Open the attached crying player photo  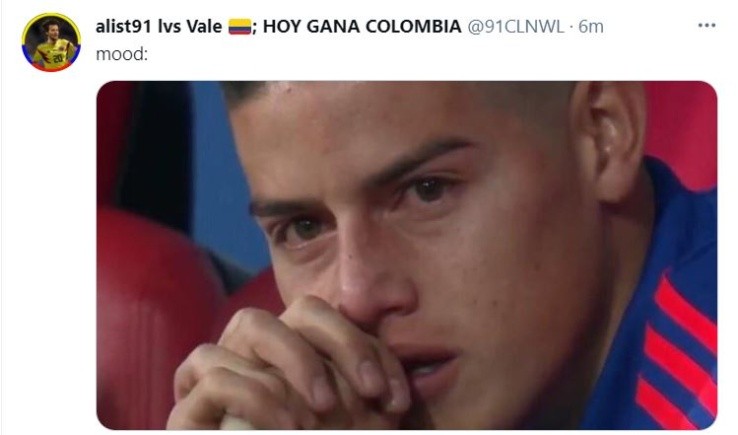coord(407,255)
